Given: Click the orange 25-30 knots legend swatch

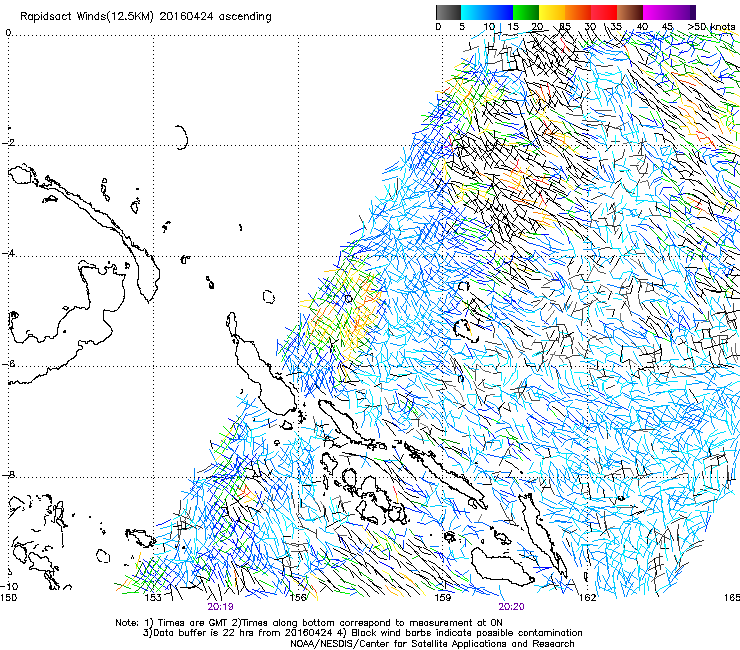Looking at the screenshot, I should tap(578, 12).
